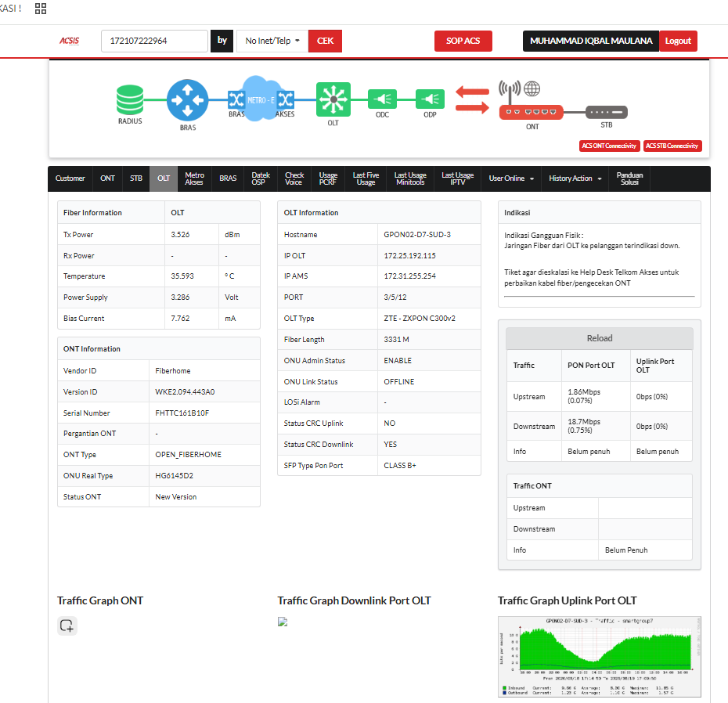Expand the History Action menu
728x703 pixels.
click(x=575, y=178)
